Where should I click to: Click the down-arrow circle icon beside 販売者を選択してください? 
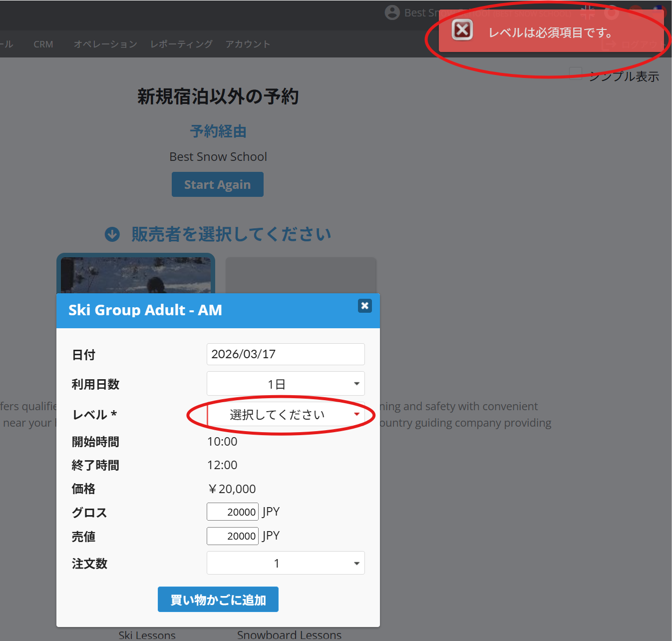(x=112, y=234)
